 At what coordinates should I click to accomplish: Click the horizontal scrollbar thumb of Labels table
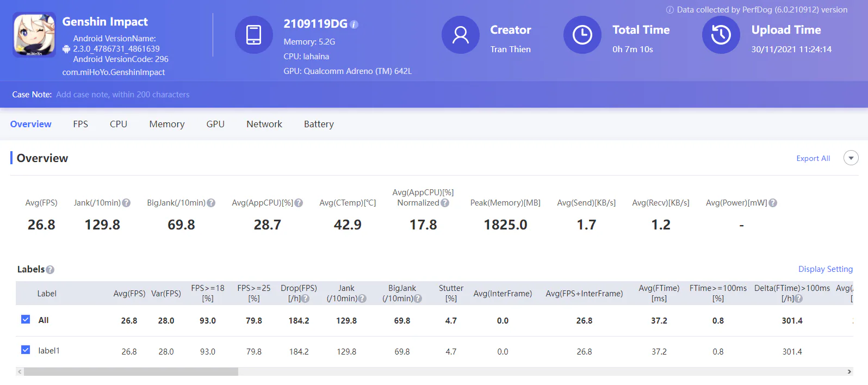click(131, 371)
